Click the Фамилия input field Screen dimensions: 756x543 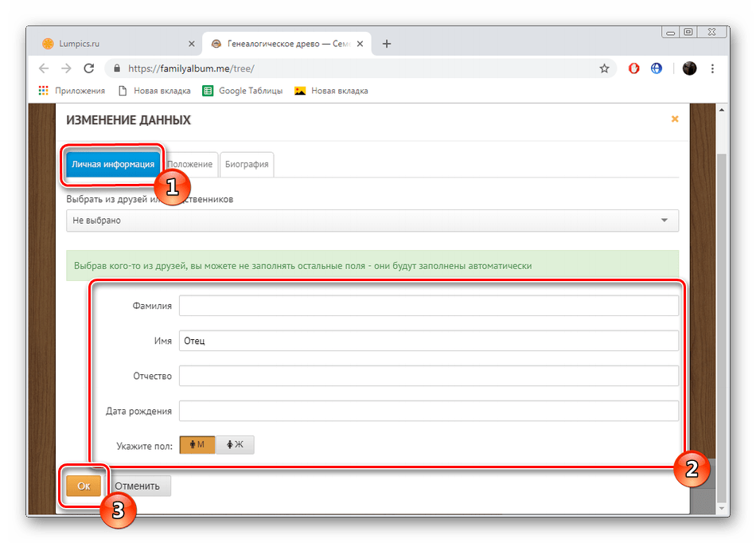point(429,306)
